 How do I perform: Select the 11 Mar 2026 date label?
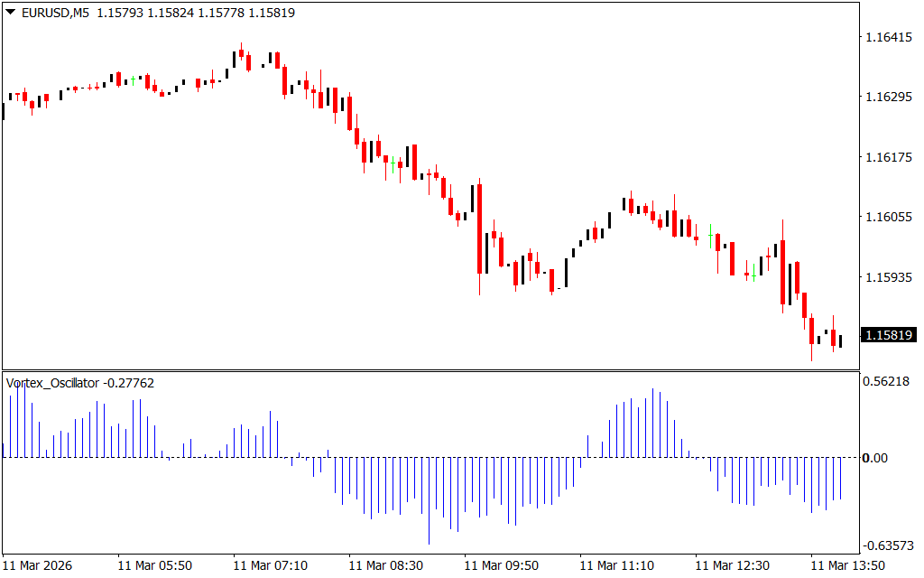(38, 565)
